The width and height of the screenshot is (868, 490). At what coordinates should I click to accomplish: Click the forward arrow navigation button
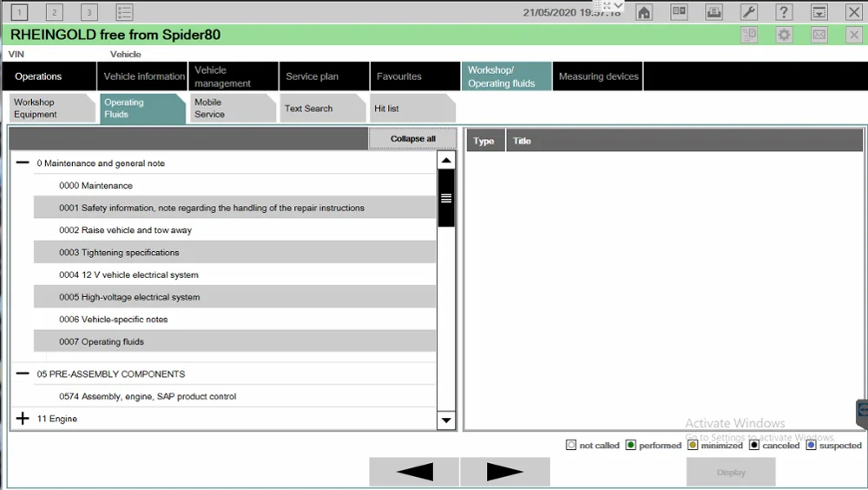[505, 473]
